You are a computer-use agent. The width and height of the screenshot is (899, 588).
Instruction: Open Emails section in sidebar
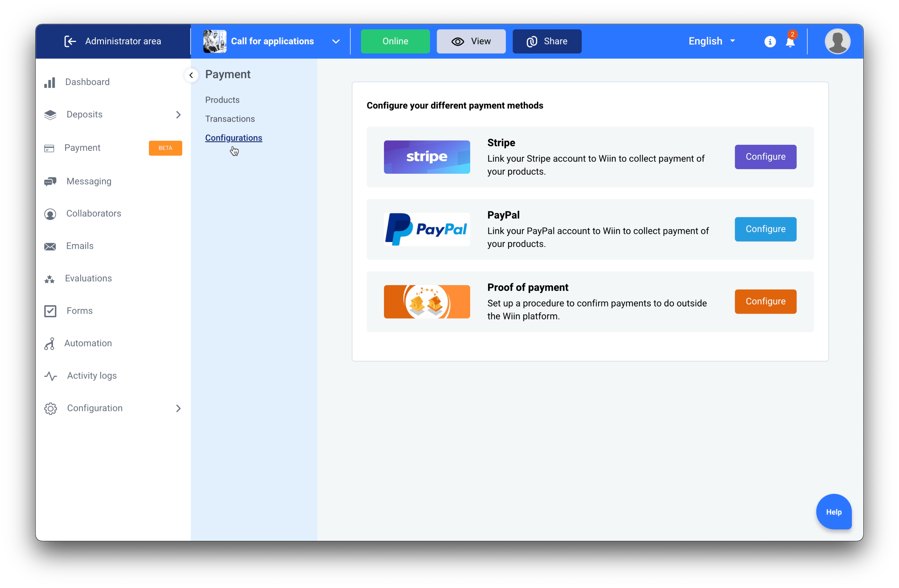(80, 246)
